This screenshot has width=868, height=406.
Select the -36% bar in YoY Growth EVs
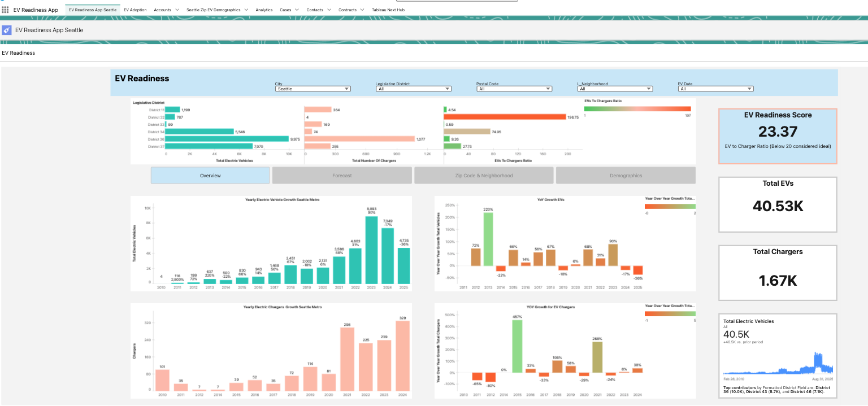coord(638,270)
